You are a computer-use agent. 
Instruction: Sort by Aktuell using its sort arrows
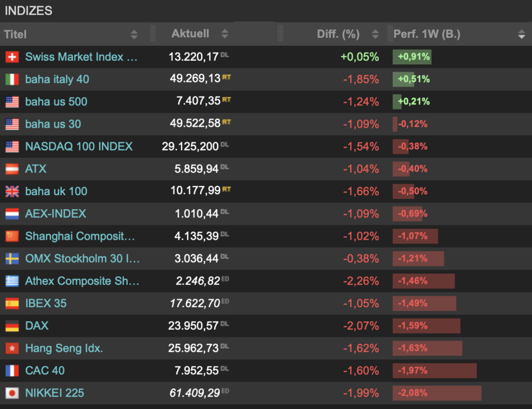coord(224,34)
